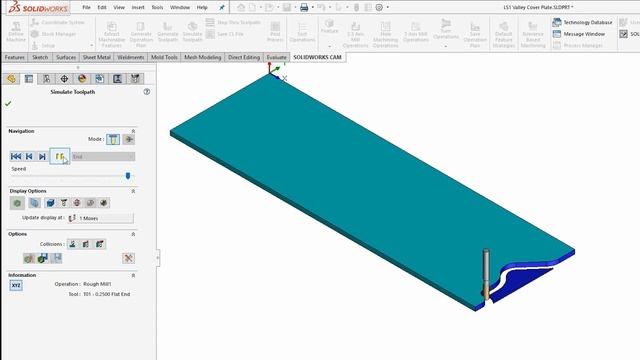The height and width of the screenshot is (360, 640).
Task: Switch to the Surfaces tab
Action: (x=66, y=57)
